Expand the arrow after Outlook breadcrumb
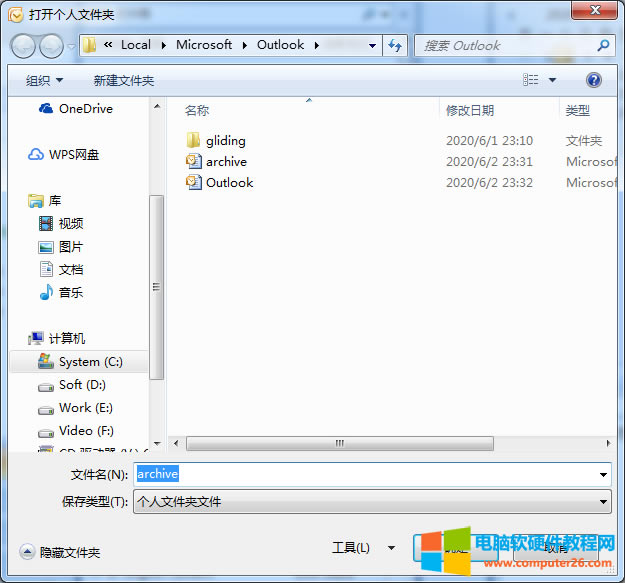This screenshot has width=625, height=583. pyautogui.click(x=316, y=45)
